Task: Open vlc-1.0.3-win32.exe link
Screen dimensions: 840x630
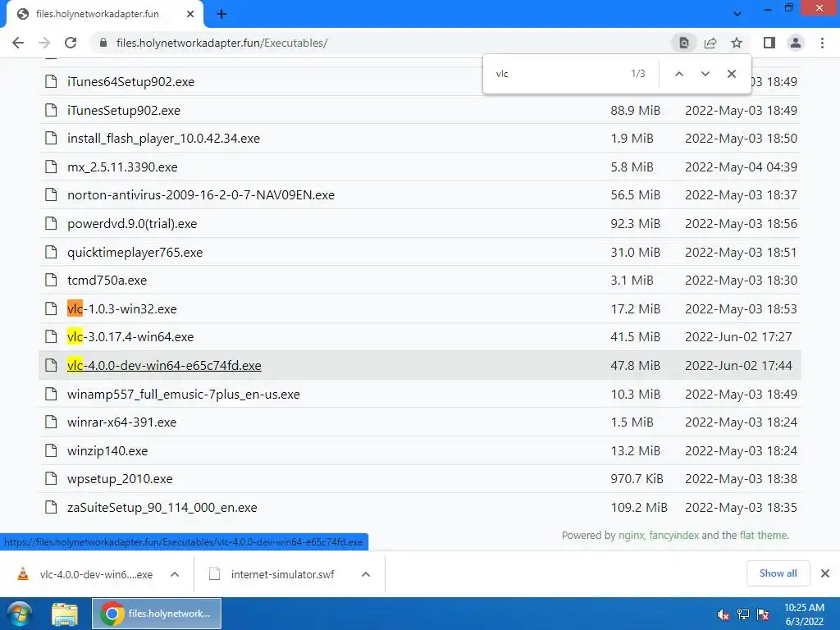Action: click(121, 309)
